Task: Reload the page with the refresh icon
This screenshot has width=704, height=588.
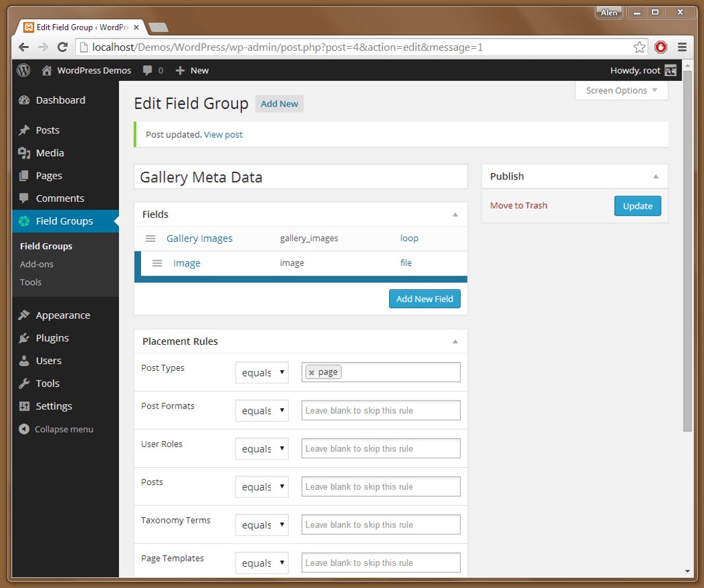Action: (x=63, y=47)
